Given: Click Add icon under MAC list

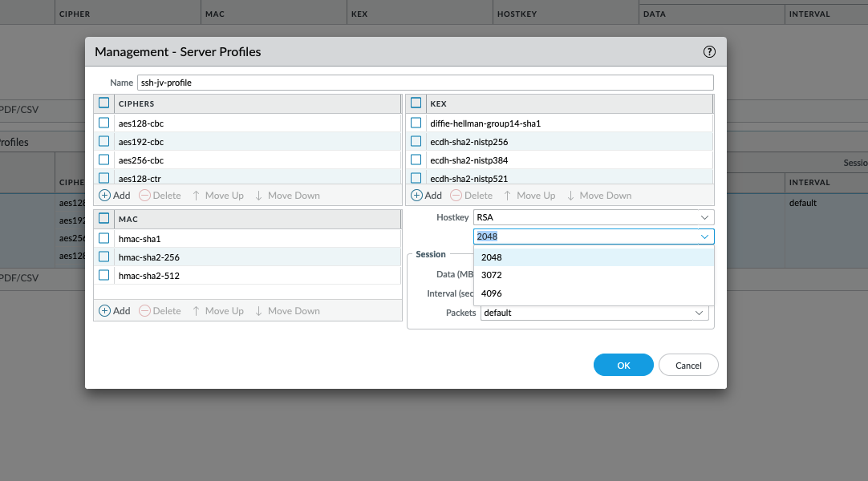Looking at the screenshot, I should [x=105, y=311].
